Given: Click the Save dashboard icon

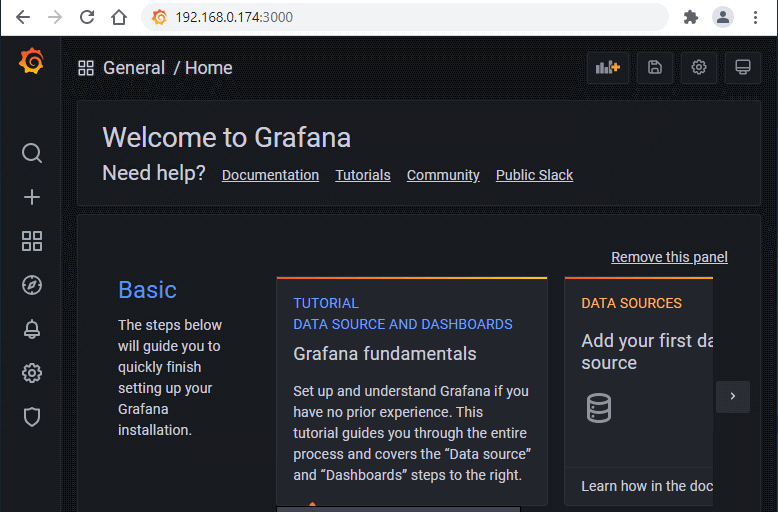Looking at the screenshot, I should (x=655, y=68).
